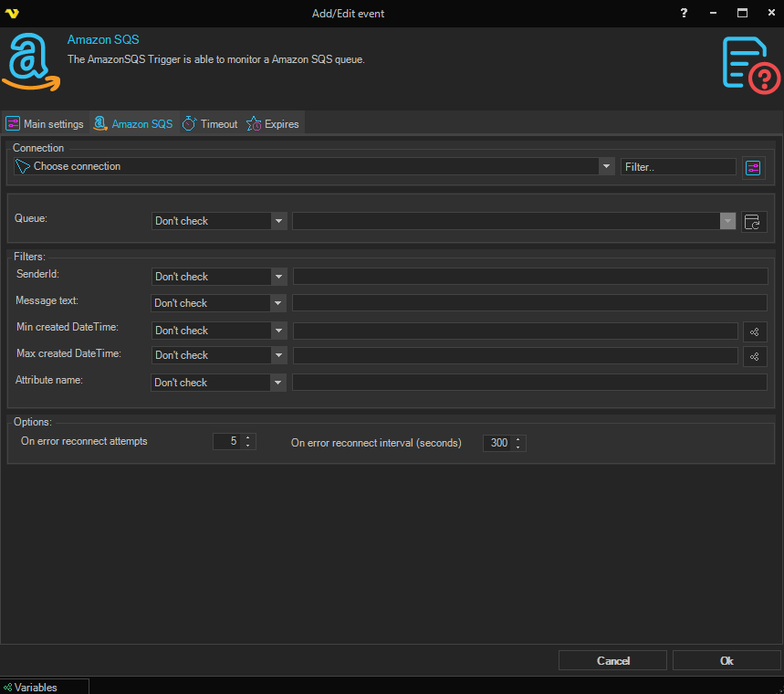Open the SenderId condition dropdown
This screenshot has height=694, width=784.
pyautogui.click(x=278, y=277)
